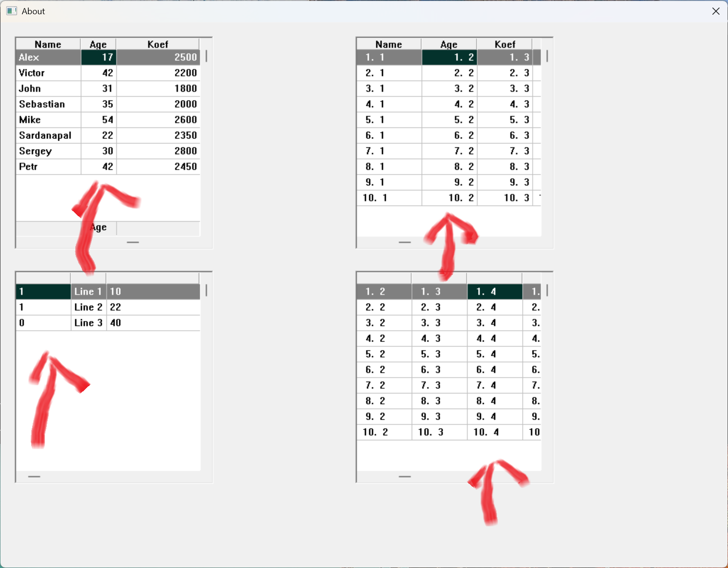Select the highlighted "1. 4" cell in lower-right grid

coord(495,292)
